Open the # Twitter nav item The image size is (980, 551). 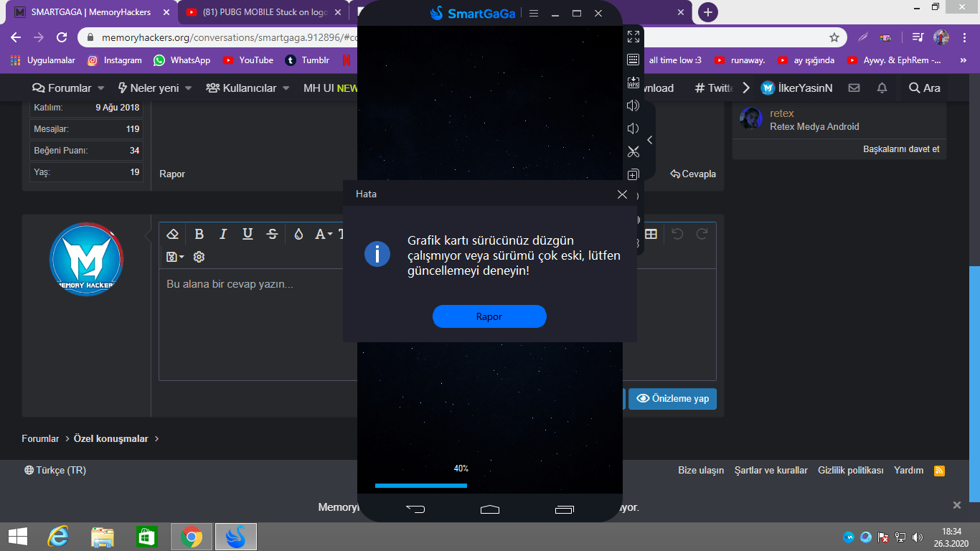click(715, 88)
